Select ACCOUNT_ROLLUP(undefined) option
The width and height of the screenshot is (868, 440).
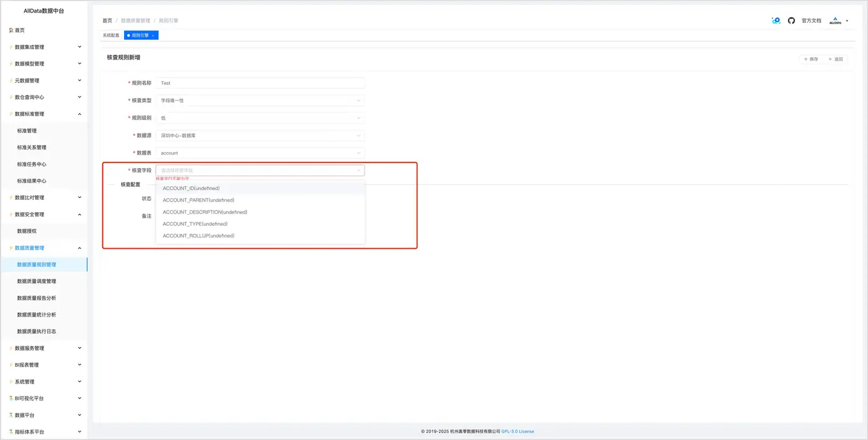coord(260,236)
